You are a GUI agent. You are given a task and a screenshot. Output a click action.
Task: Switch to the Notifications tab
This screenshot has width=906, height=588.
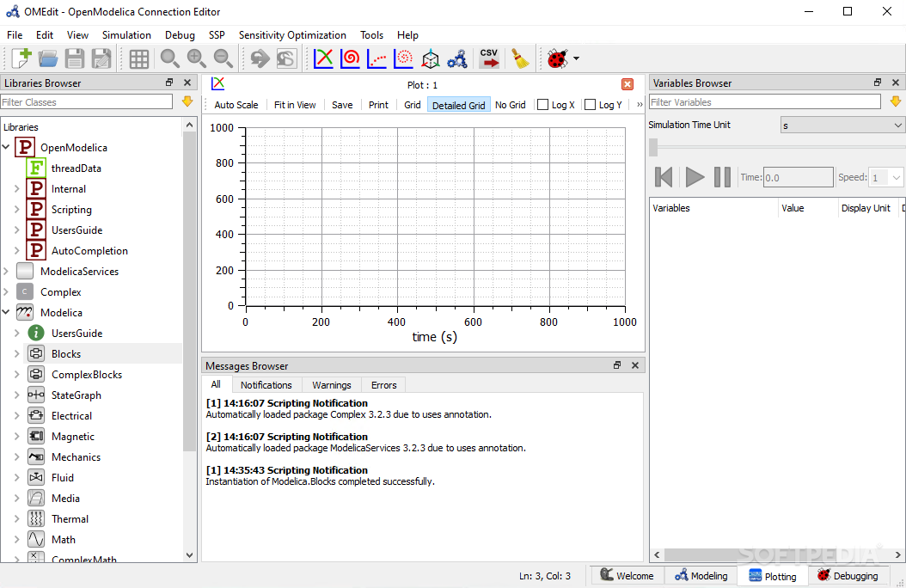click(x=266, y=384)
